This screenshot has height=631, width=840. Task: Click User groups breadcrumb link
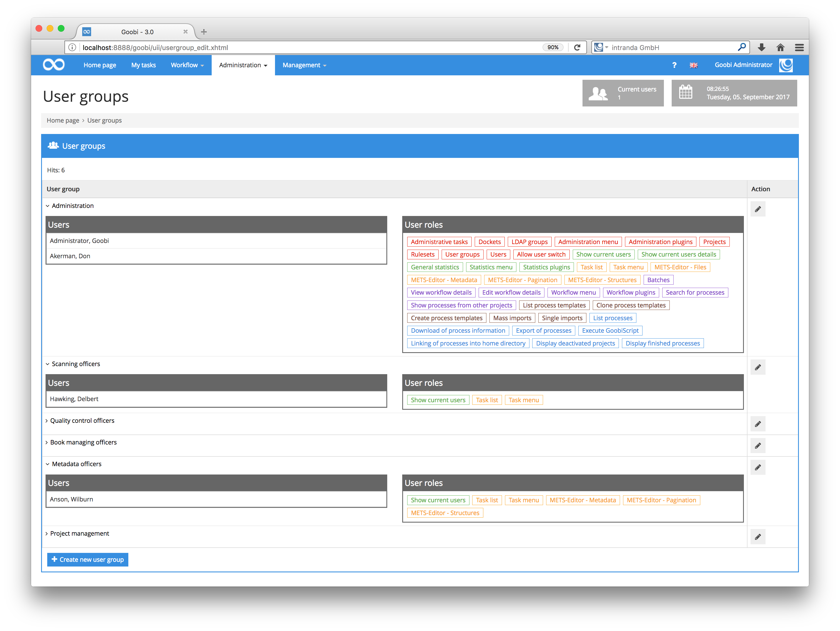104,120
